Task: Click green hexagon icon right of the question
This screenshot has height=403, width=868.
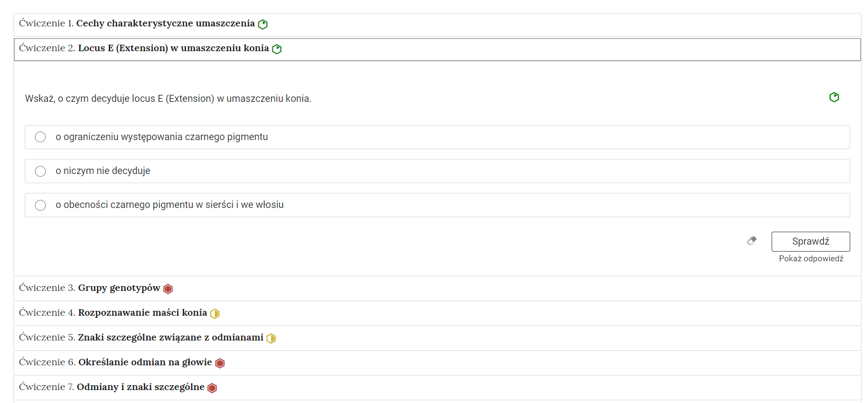Action: tap(834, 97)
